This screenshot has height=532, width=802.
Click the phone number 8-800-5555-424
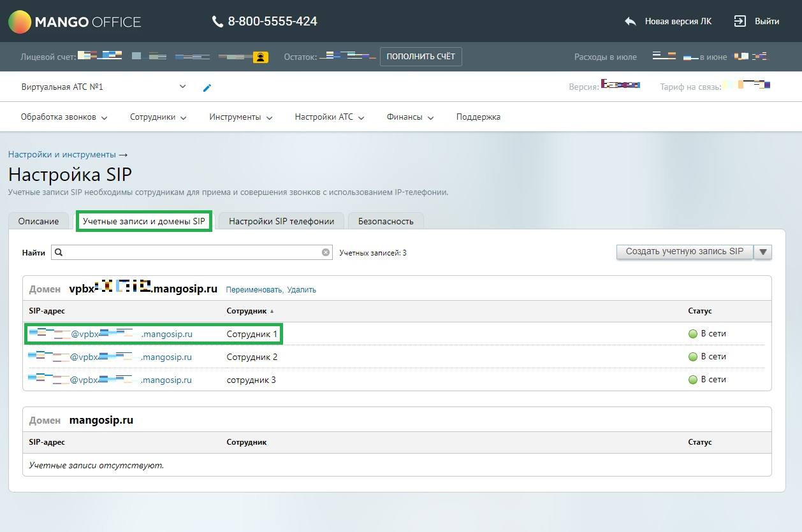pos(272,22)
